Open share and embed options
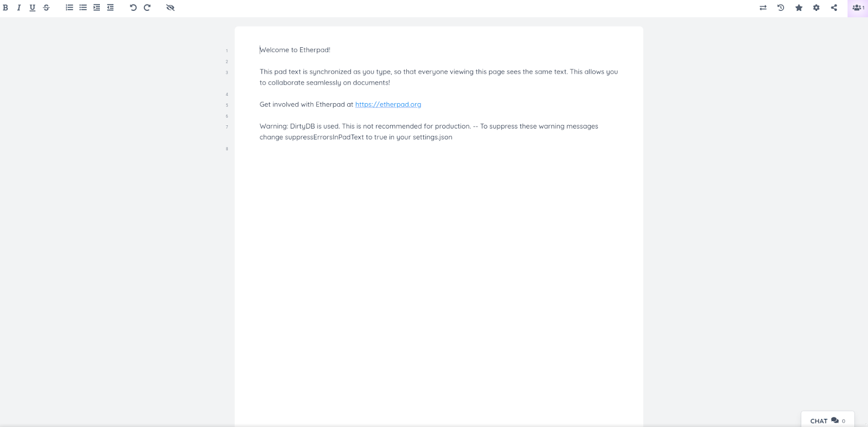 (834, 8)
